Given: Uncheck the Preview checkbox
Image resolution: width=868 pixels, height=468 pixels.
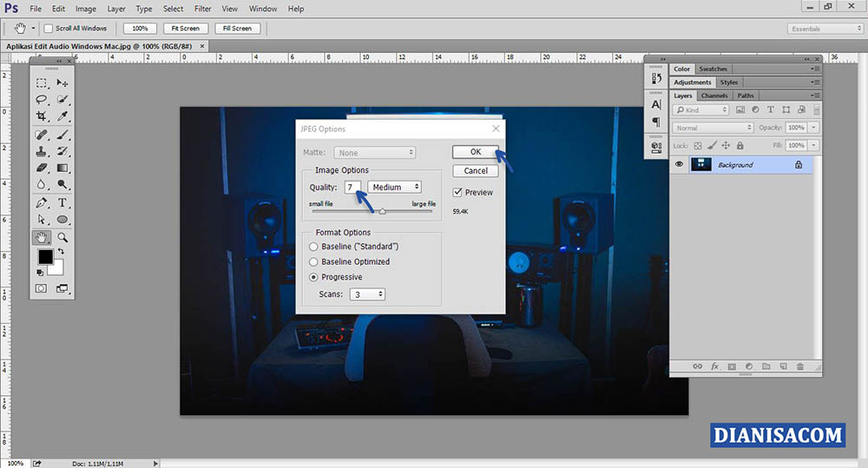Looking at the screenshot, I should click(457, 192).
